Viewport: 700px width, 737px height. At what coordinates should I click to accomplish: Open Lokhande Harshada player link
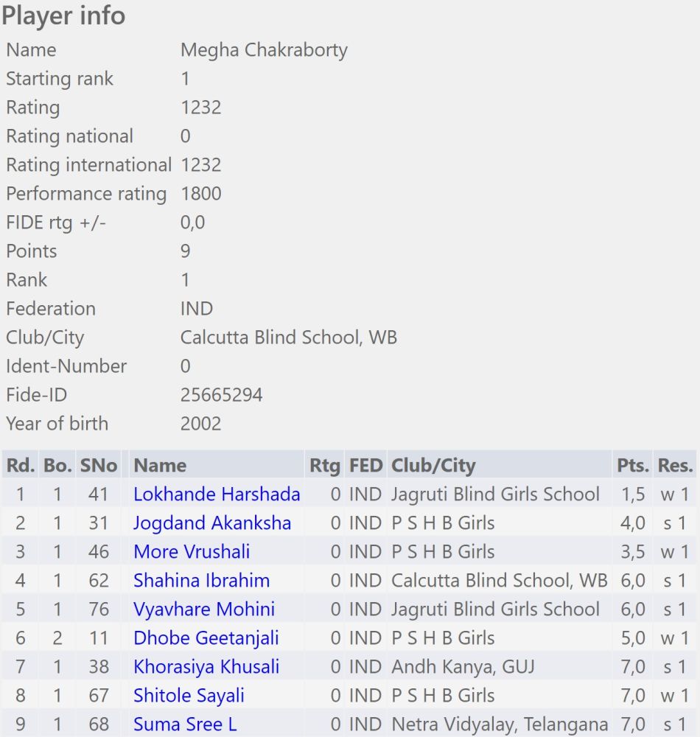(217, 494)
